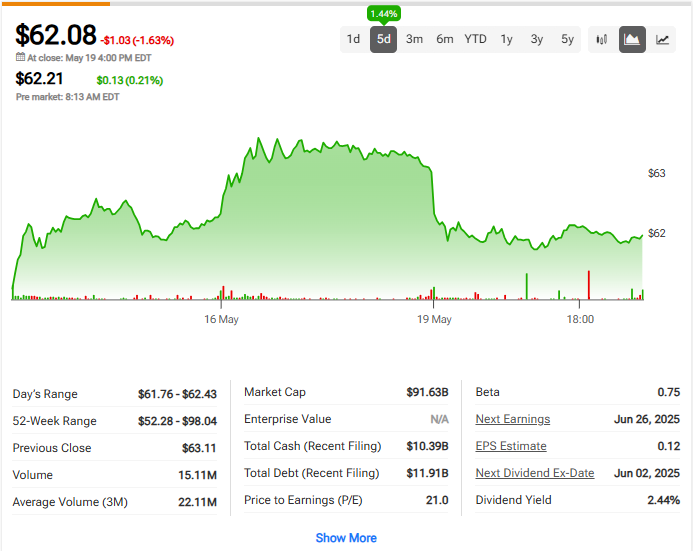The height and width of the screenshot is (551, 693).
Task: Click the Market Cap value $91.63B
Action: [427, 392]
